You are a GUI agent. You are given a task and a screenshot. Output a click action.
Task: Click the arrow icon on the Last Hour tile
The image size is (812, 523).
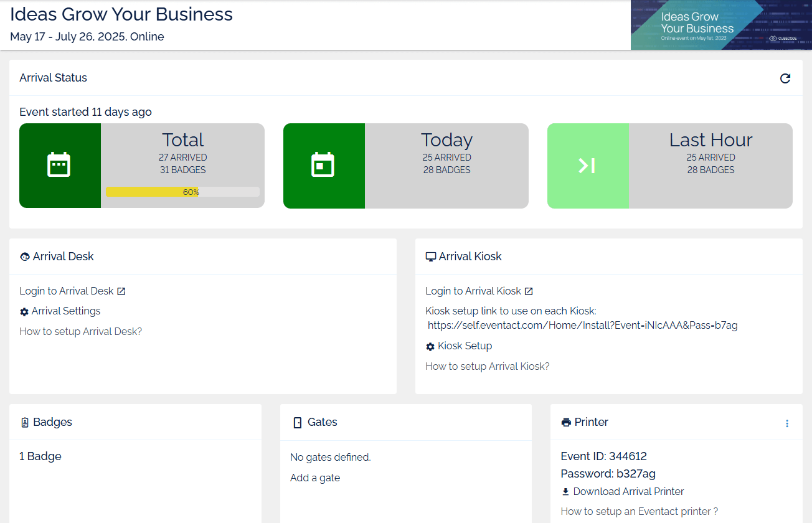(587, 165)
